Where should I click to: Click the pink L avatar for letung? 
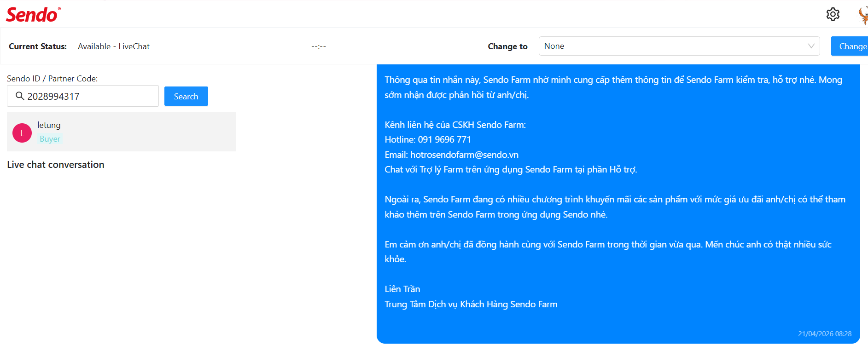pyautogui.click(x=22, y=133)
